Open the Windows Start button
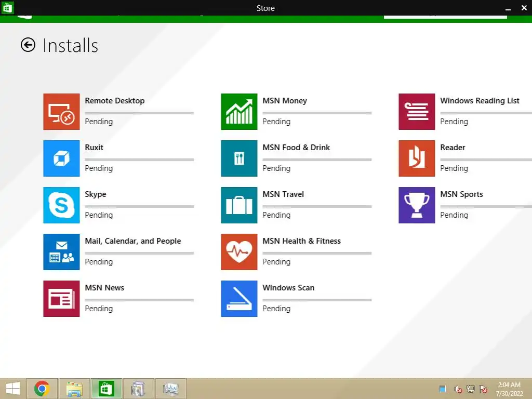This screenshot has height=399, width=532. point(13,389)
